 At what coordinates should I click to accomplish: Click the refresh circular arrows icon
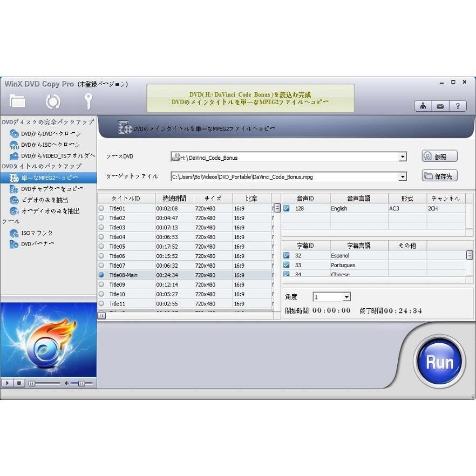[x=53, y=101]
